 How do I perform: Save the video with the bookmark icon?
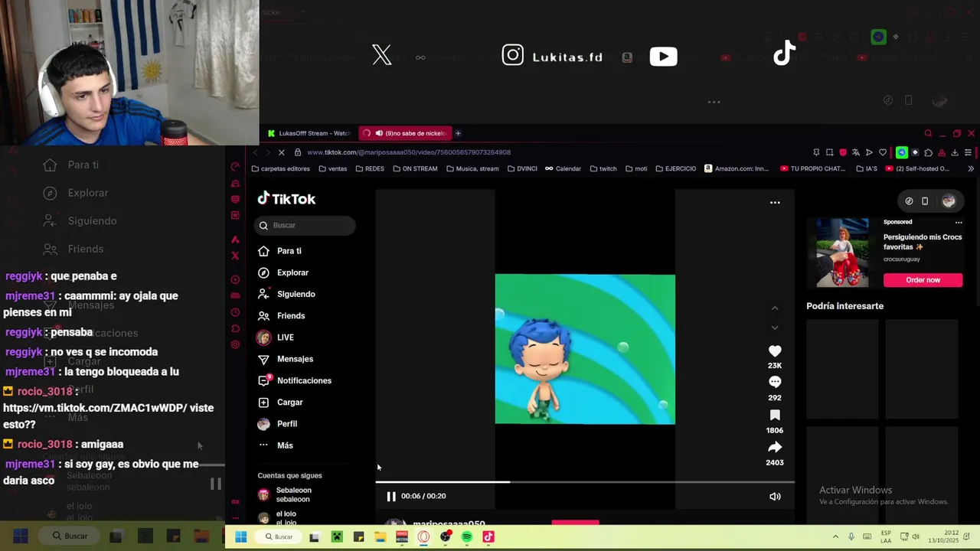(x=775, y=415)
